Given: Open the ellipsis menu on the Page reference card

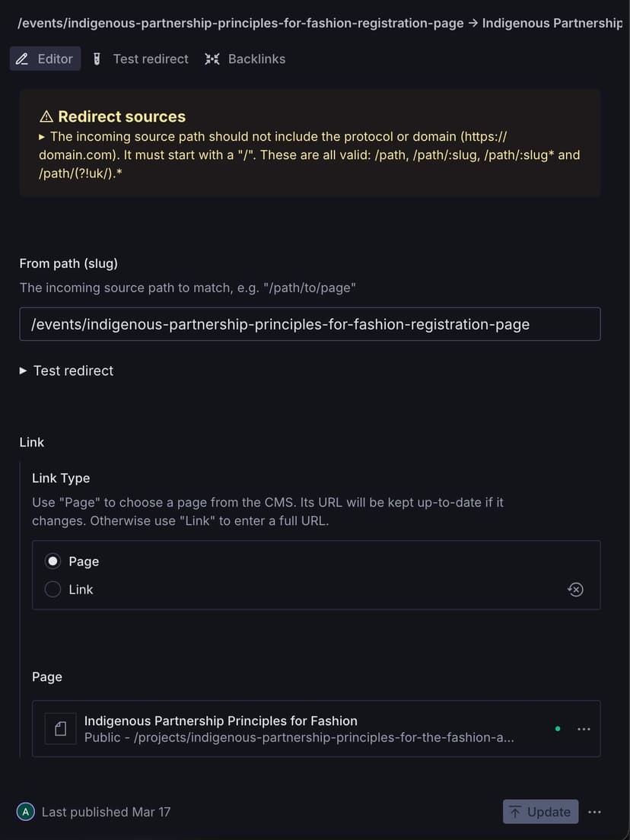Looking at the screenshot, I should click(x=584, y=728).
